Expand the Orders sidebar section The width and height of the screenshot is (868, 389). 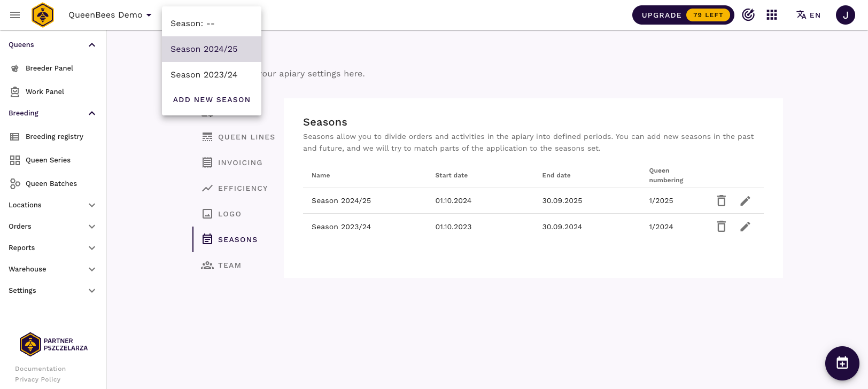point(92,227)
